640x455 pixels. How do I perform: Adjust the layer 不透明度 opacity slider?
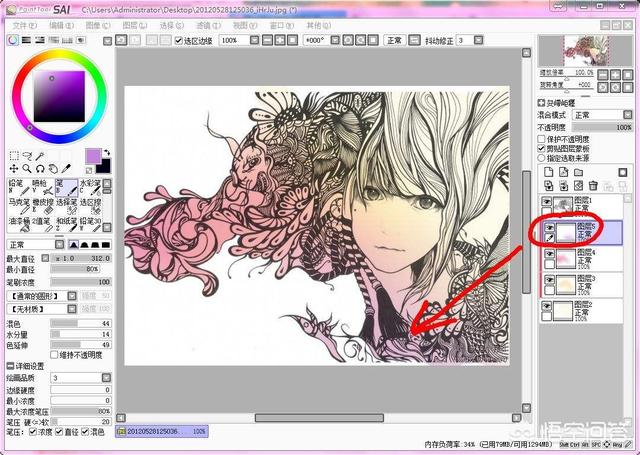pos(602,127)
